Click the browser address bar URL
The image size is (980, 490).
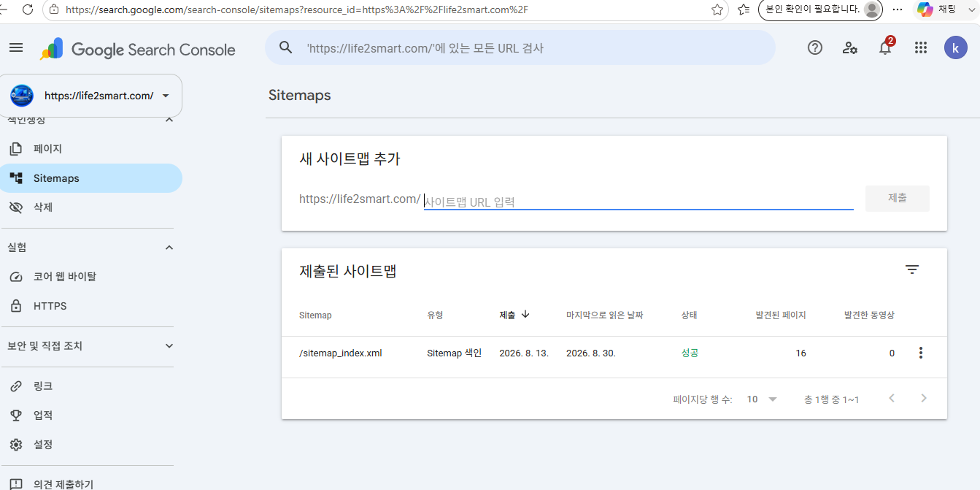[x=296, y=9]
